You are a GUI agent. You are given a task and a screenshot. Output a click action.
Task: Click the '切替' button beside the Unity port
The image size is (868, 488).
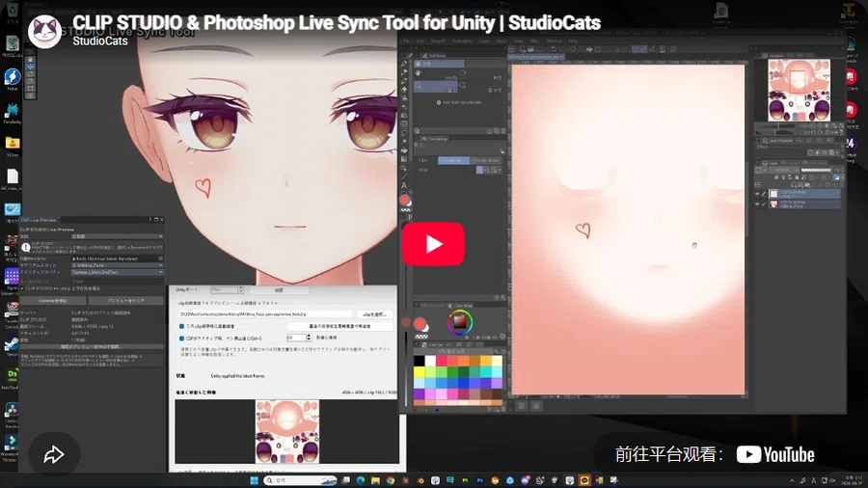[x=279, y=290]
